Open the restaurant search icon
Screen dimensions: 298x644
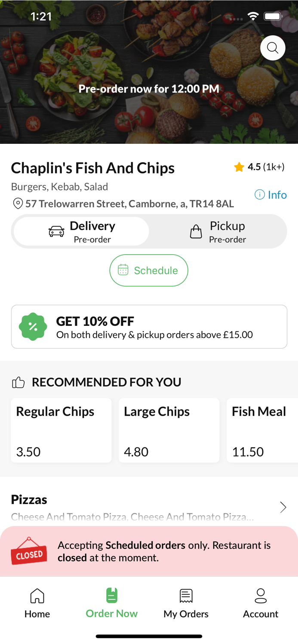273,48
